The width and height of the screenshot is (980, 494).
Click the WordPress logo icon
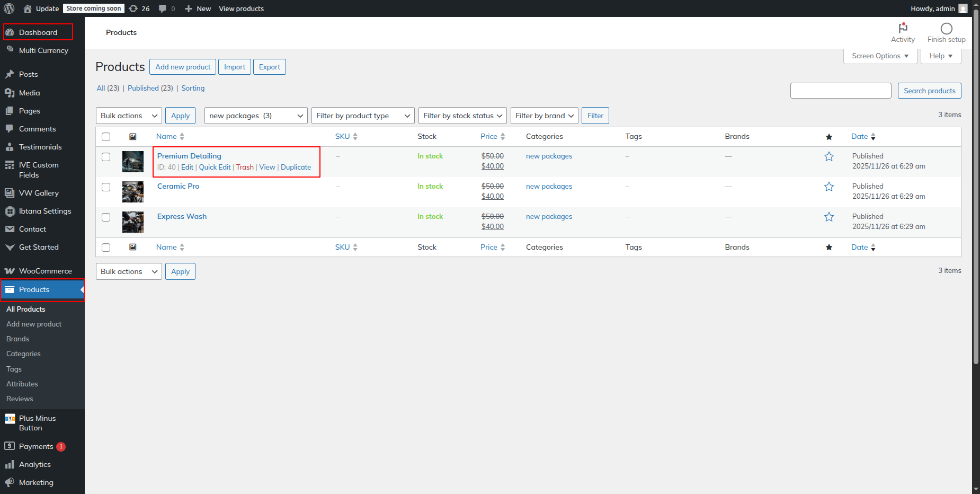point(9,8)
